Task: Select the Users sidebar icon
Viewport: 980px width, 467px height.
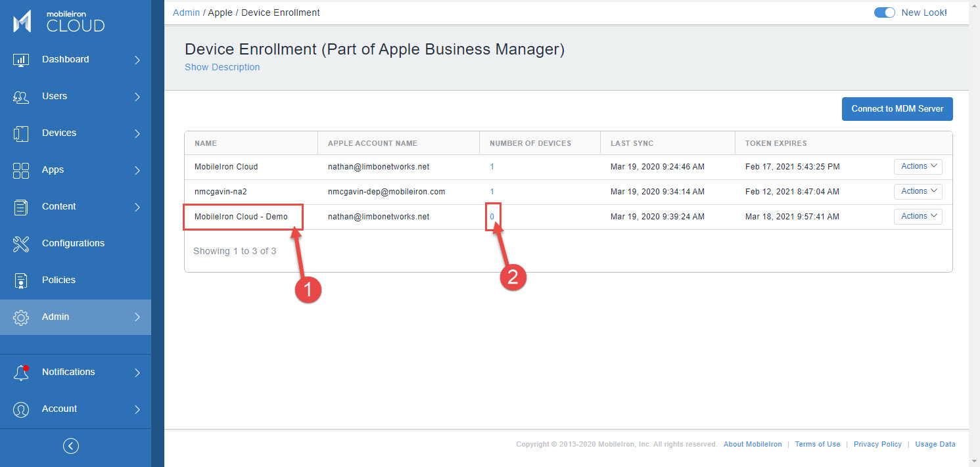Action: click(20, 96)
